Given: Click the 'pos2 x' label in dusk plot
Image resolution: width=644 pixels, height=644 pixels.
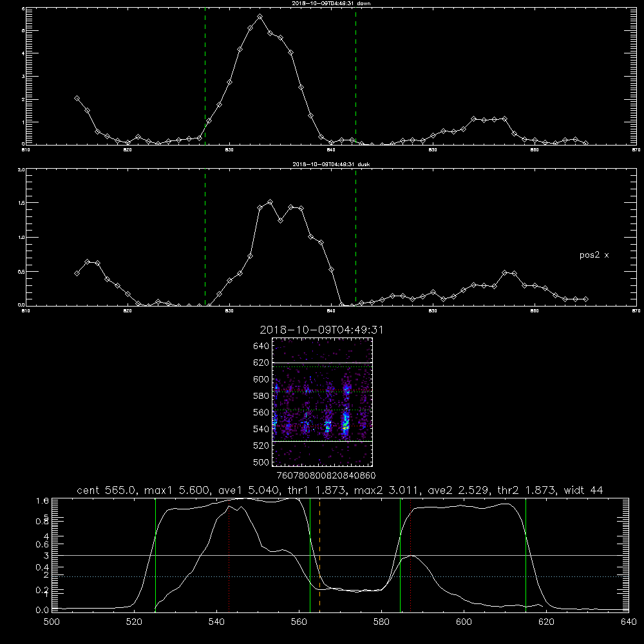Looking at the screenshot, I should [x=594, y=255].
